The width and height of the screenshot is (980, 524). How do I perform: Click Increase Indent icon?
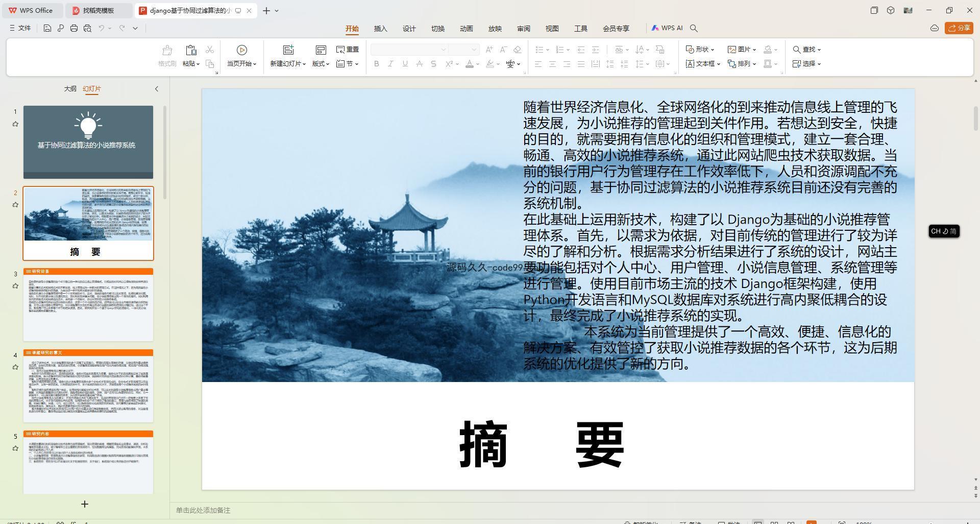pyautogui.click(x=595, y=50)
